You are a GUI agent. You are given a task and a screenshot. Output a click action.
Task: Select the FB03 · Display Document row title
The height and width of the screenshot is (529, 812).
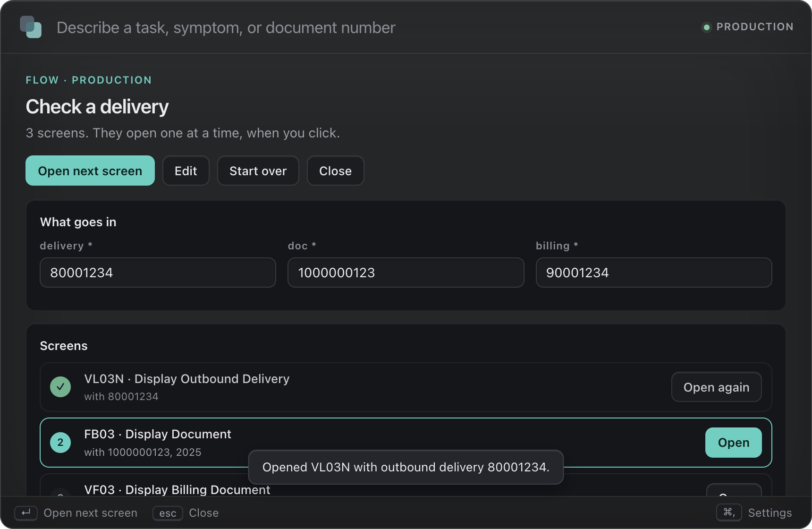click(x=158, y=434)
